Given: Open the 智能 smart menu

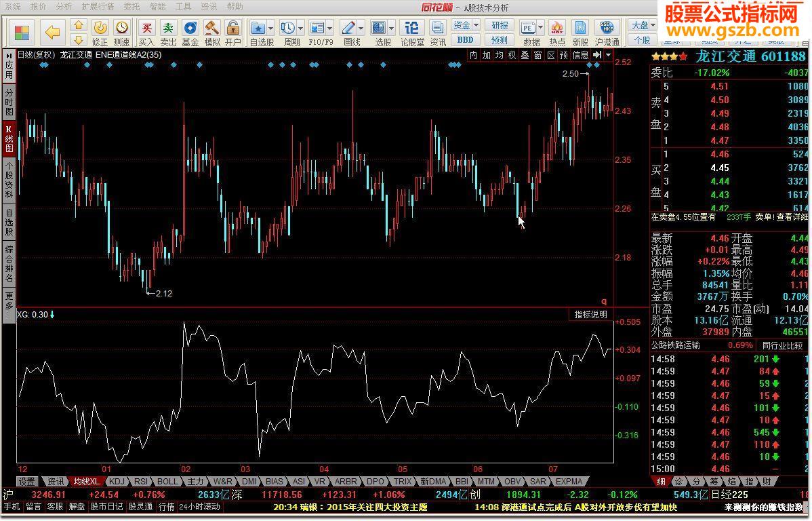Looking at the screenshot, I should point(157,7).
